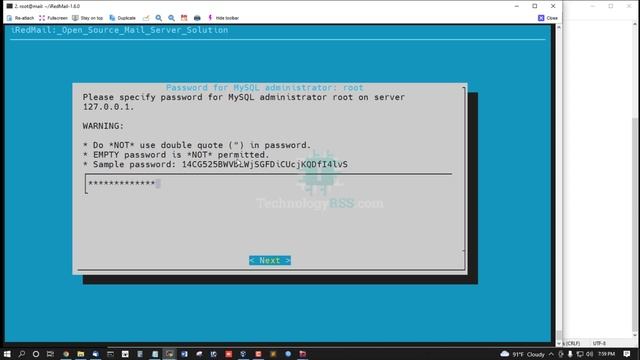The image size is (640, 360).
Task: Open notification center from taskbar
Action: tap(627, 354)
